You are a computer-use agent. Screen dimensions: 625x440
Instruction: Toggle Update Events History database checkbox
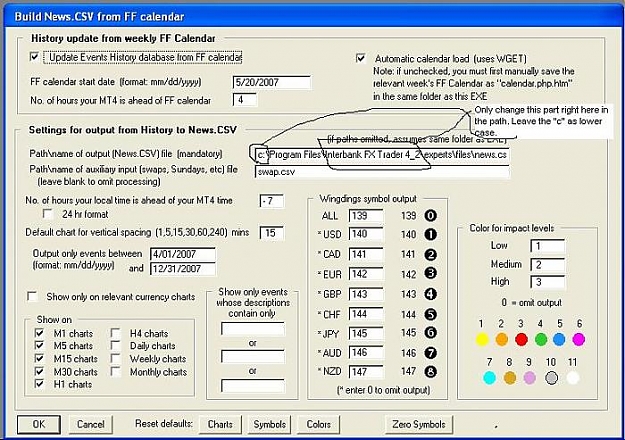click(x=35, y=57)
